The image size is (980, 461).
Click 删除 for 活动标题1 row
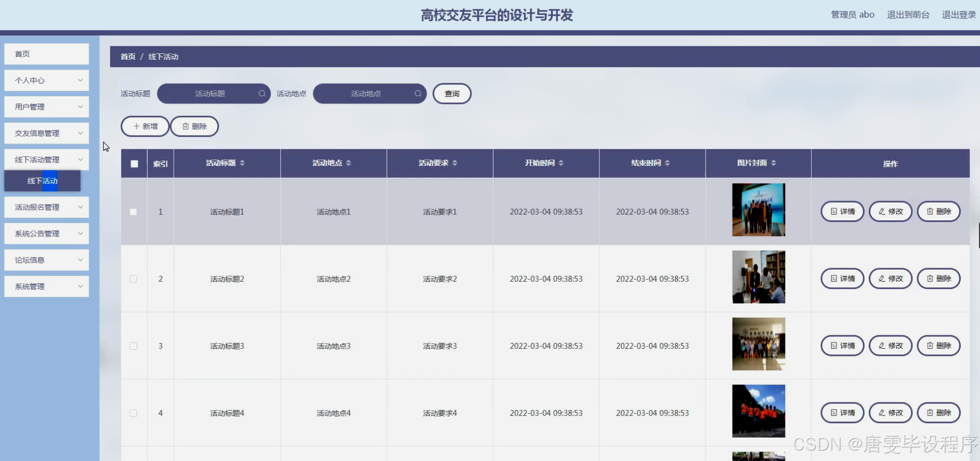[x=938, y=212]
